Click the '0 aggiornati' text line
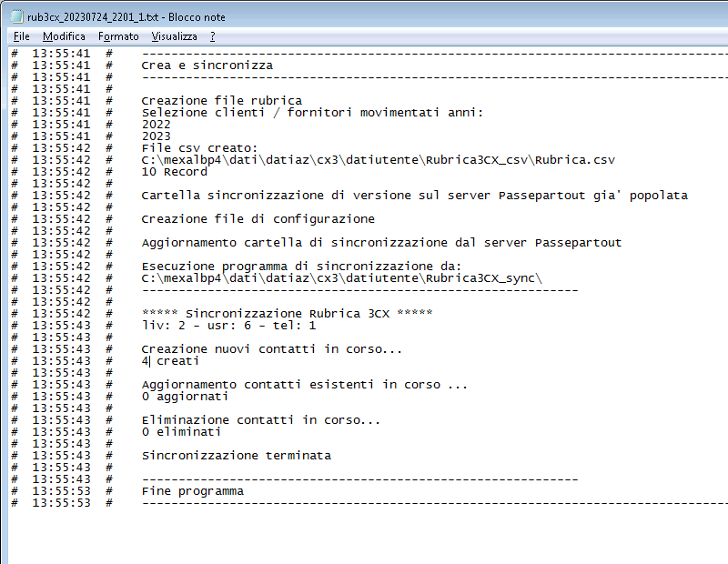The width and height of the screenshot is (728, 564). [185, 397]
